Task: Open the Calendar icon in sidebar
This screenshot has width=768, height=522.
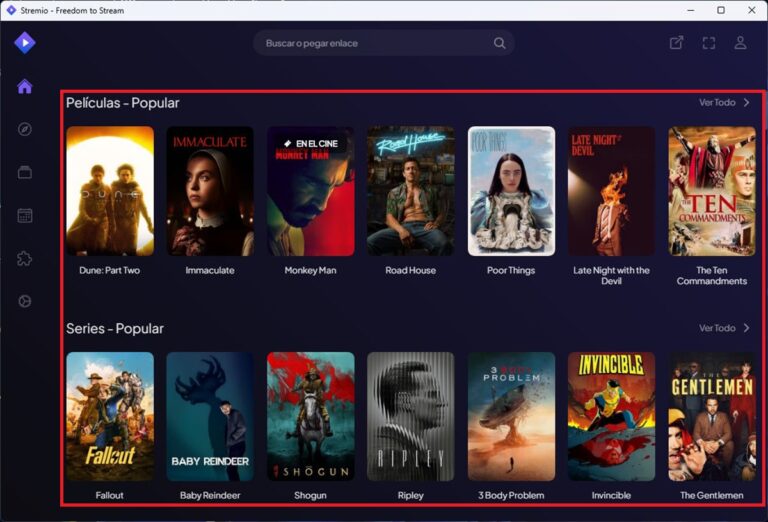Action: tap(24, 215)
